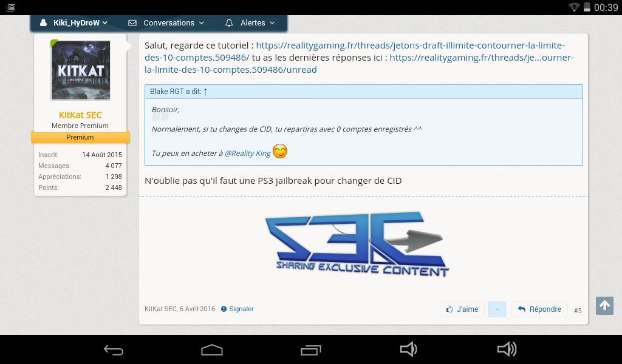The width and height of the screenshot is (622, 364).
Task: Click the Conversations envelope icon
Action: (132, 23)
